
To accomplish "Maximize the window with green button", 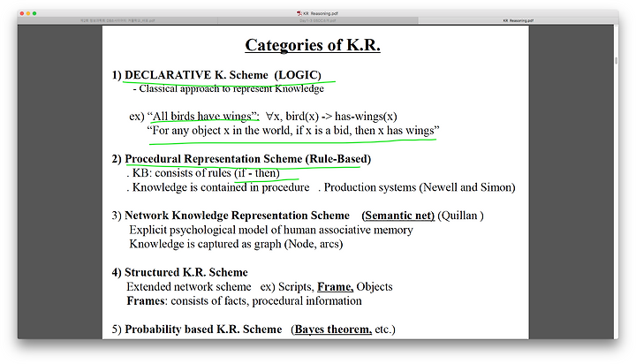I will tap(34, 13).
